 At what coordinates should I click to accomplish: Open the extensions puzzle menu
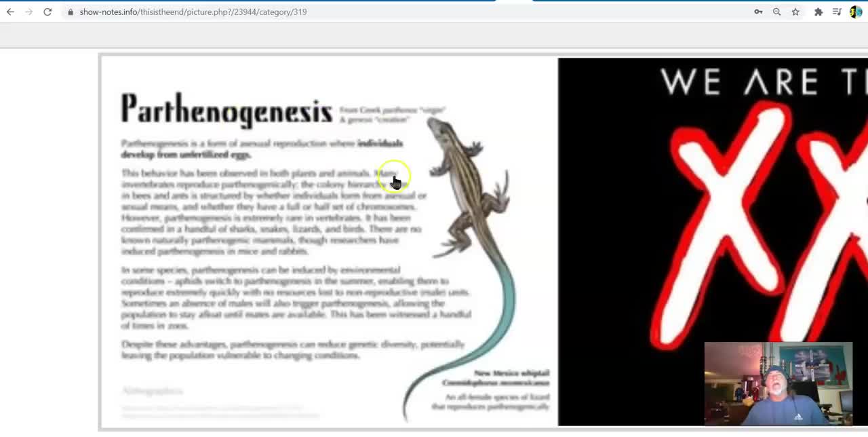click(x=818, y=12)
